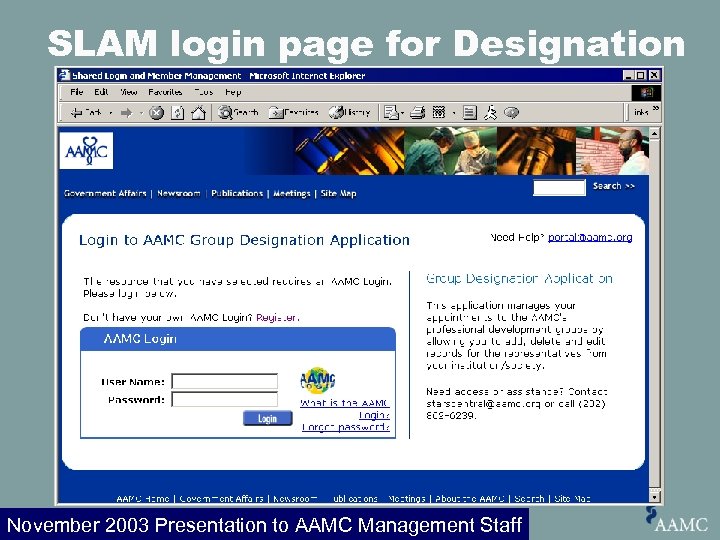Open the portal@aamc.org help link

(x=590, y=237)
